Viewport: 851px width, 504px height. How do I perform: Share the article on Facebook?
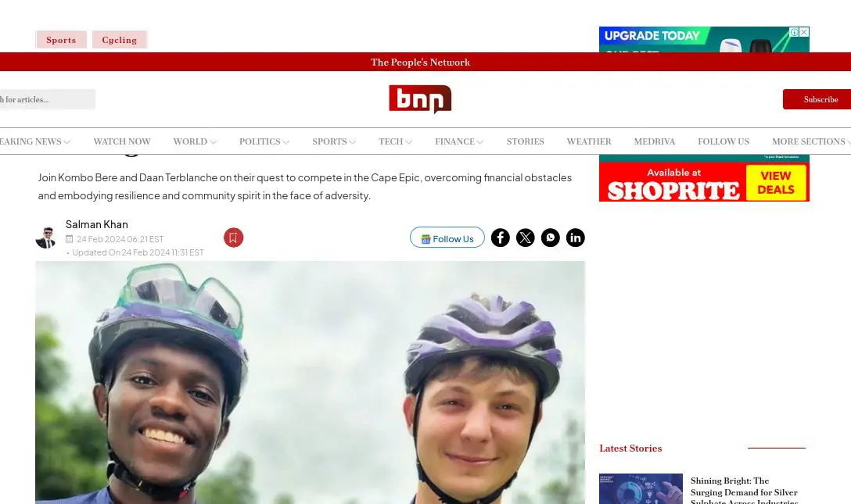pos(500,238)
